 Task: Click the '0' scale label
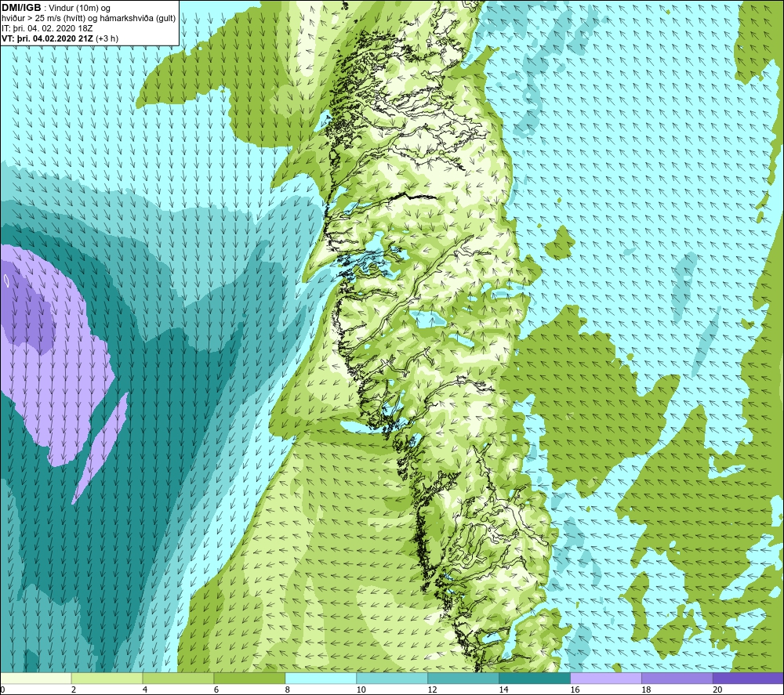tap(2, 690)
